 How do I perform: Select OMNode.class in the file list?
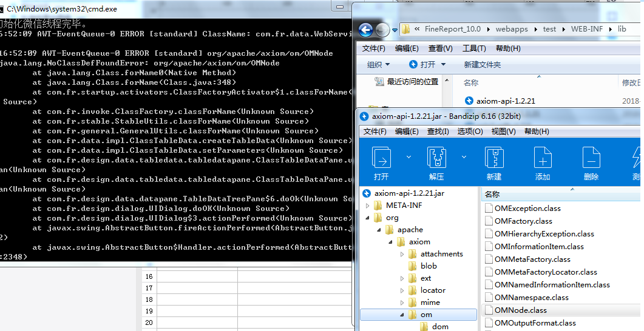coord(520,310)
